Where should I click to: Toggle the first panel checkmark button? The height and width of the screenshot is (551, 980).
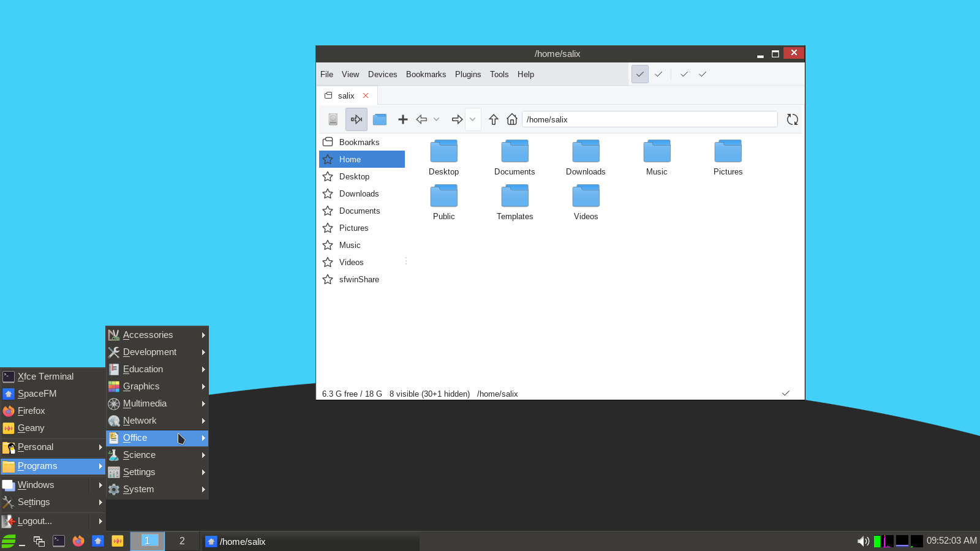pyautogui.click(x=640, y=74)
